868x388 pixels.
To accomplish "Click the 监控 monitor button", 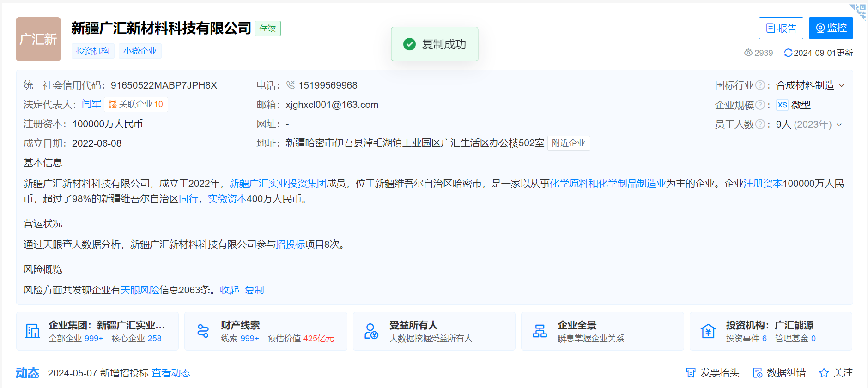I will [x=831, y=28].
